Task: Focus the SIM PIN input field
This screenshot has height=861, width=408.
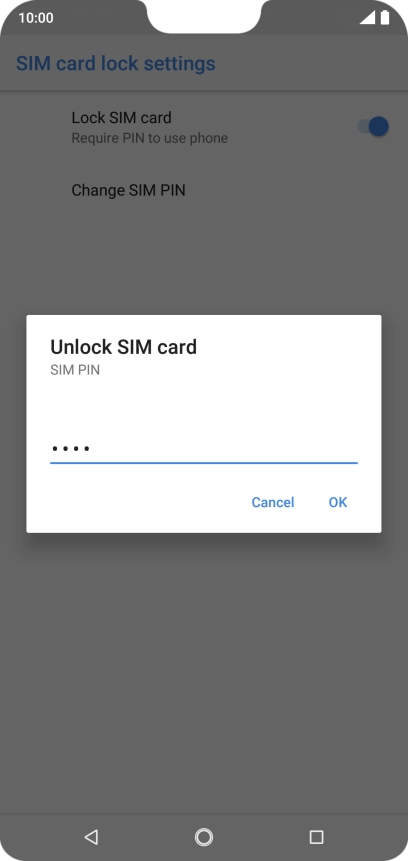Action: pyautogui.click(x=204, y=449)
